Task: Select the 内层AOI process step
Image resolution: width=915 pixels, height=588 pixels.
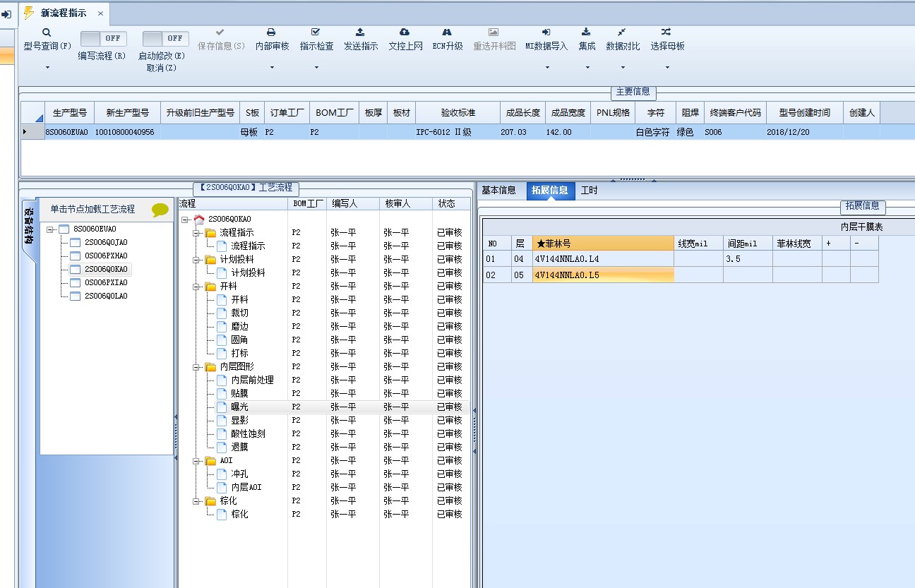Action: (246, 488)
